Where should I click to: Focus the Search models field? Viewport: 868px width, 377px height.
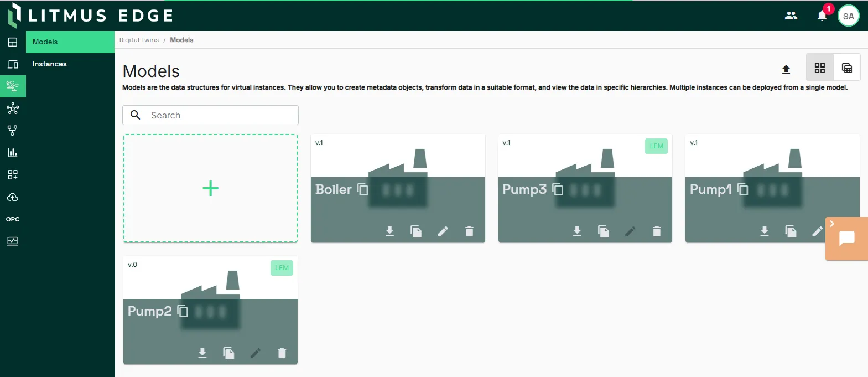point(210,115)
